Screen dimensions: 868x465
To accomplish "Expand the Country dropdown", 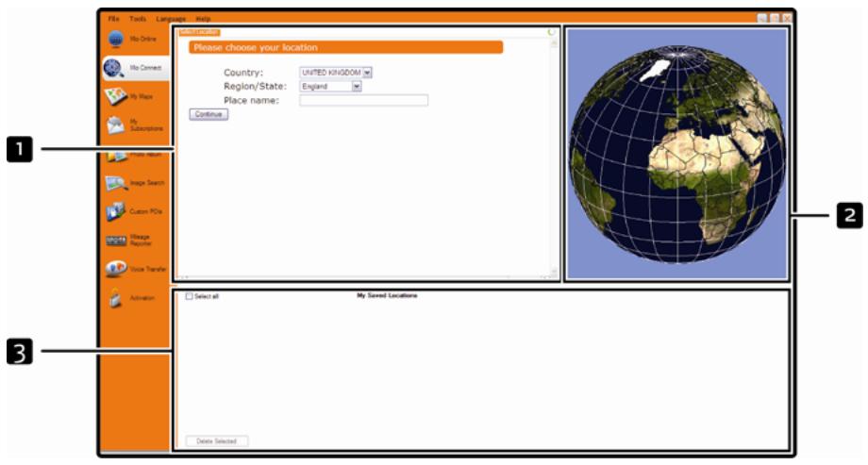I will pyautogui.click(x=368, y=73).
